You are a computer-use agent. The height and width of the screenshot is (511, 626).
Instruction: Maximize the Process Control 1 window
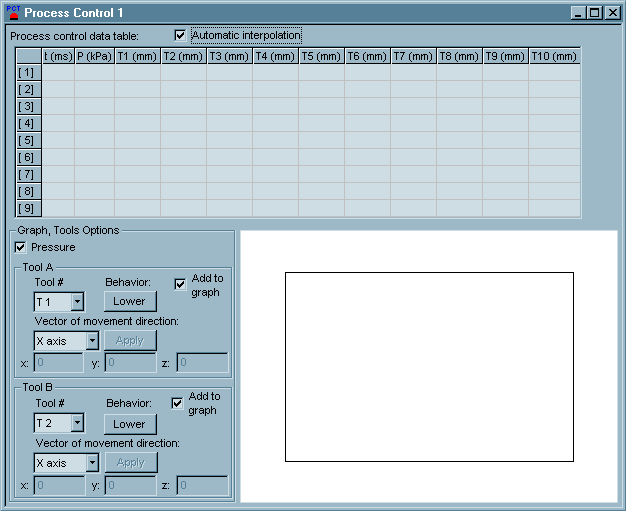[595, 13]
